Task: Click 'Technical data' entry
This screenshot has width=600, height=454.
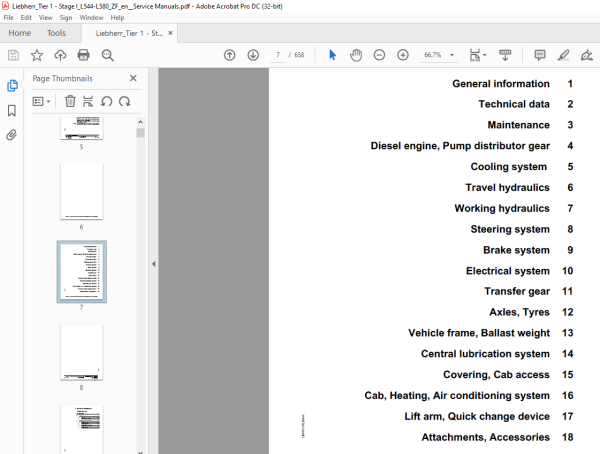Action: point(514,104)
